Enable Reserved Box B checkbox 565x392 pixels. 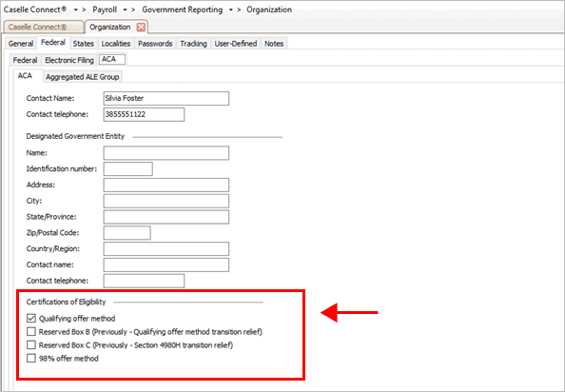pos(31,331)
